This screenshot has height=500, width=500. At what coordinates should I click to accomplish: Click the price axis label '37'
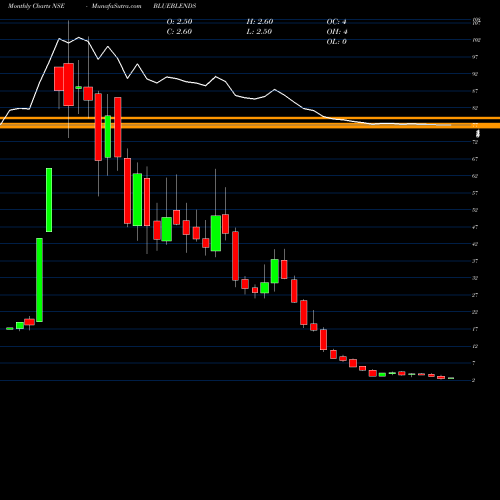475,261
